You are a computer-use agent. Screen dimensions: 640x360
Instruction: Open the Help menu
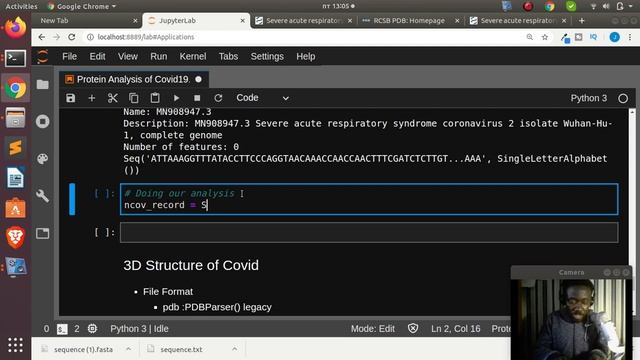click(306, 56)
